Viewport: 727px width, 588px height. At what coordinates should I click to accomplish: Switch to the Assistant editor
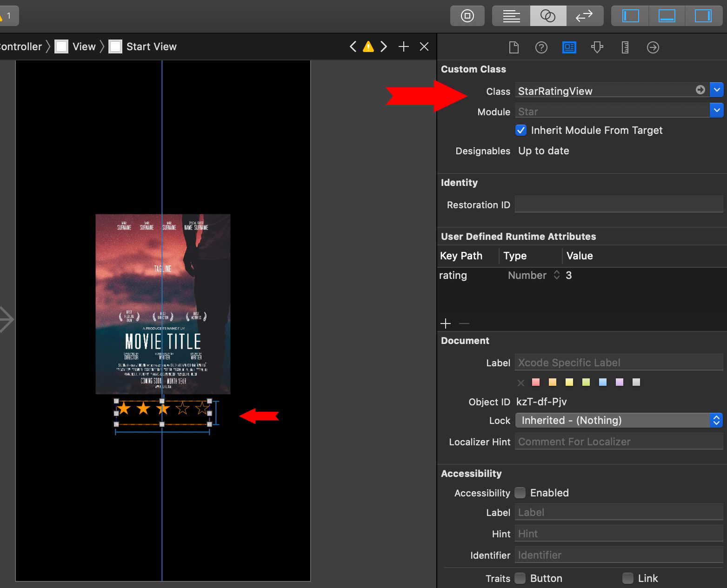[x=547, y=16]
